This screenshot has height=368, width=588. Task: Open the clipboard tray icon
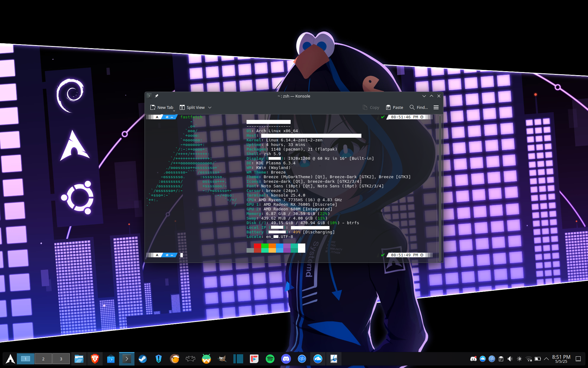tap(501, 359)
